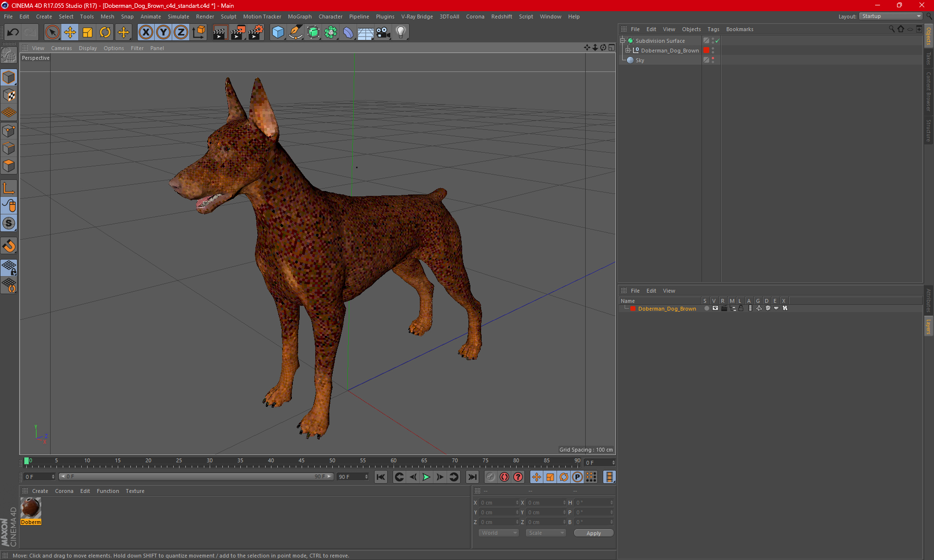
Task: Expand Doberman_Dog_Brown object hierarchy
Action: 628,51
